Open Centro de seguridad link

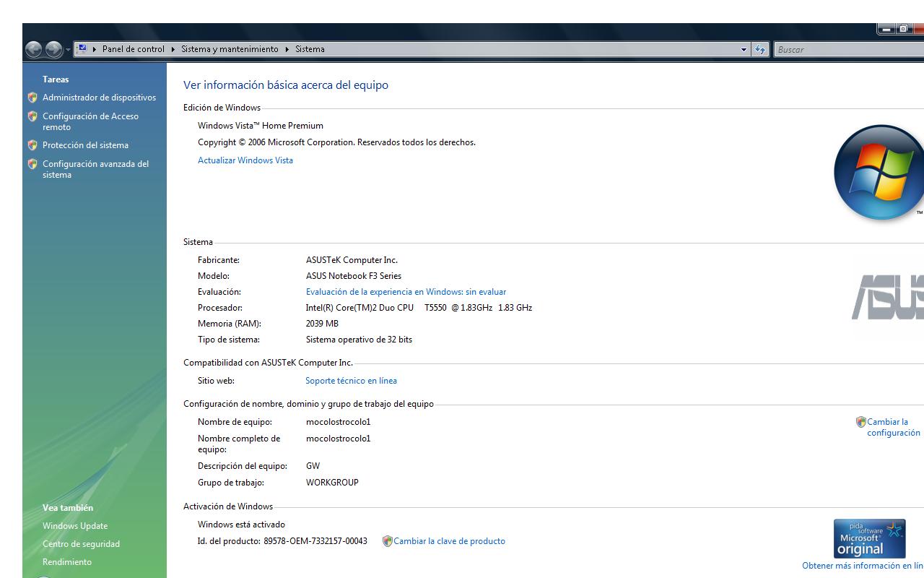coord(81,544)
